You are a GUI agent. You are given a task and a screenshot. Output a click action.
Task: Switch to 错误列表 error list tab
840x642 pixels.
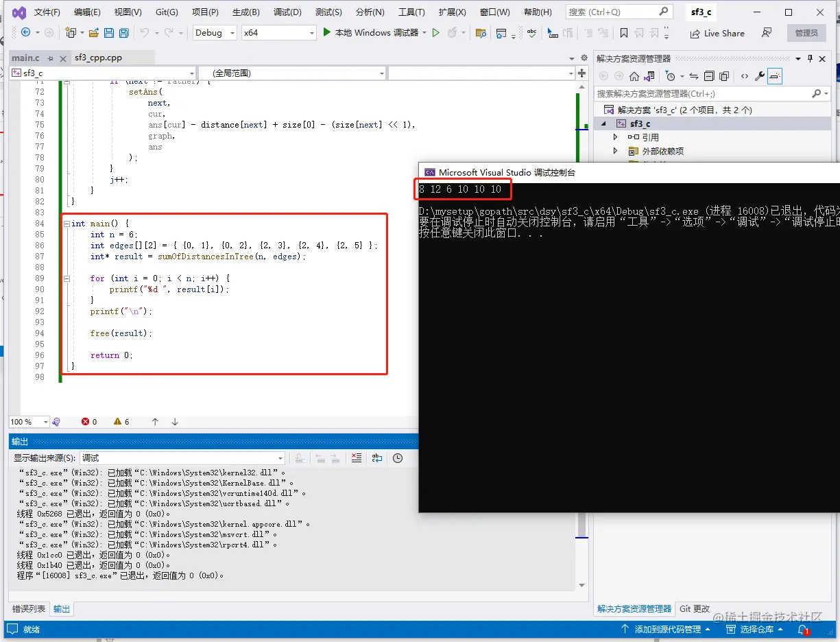coord(29,608)
